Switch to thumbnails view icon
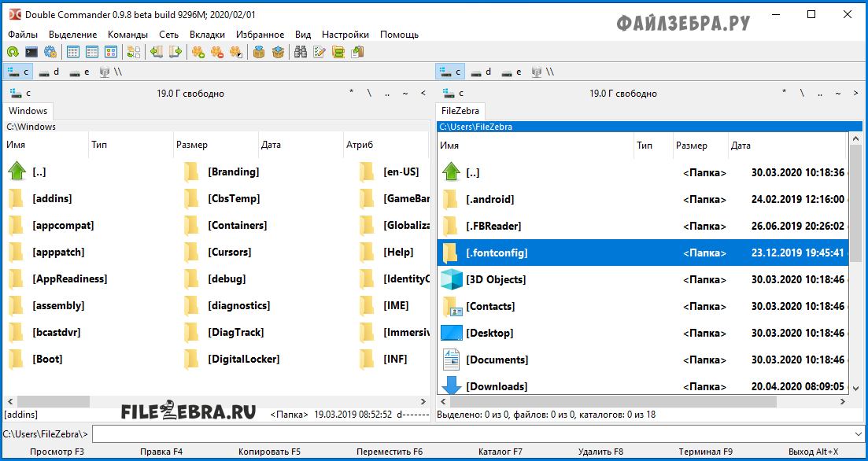Viewport: 868px width, 461px height. (110, 52)
